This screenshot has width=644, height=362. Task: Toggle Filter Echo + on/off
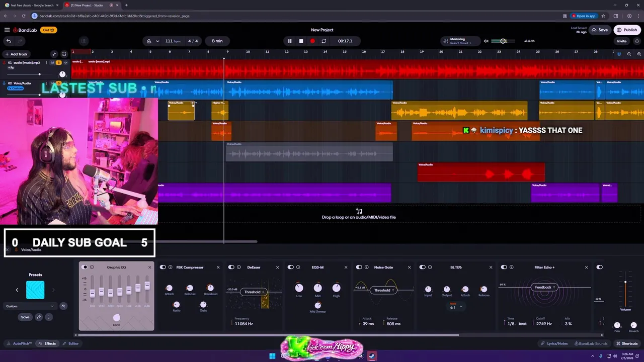504,267
